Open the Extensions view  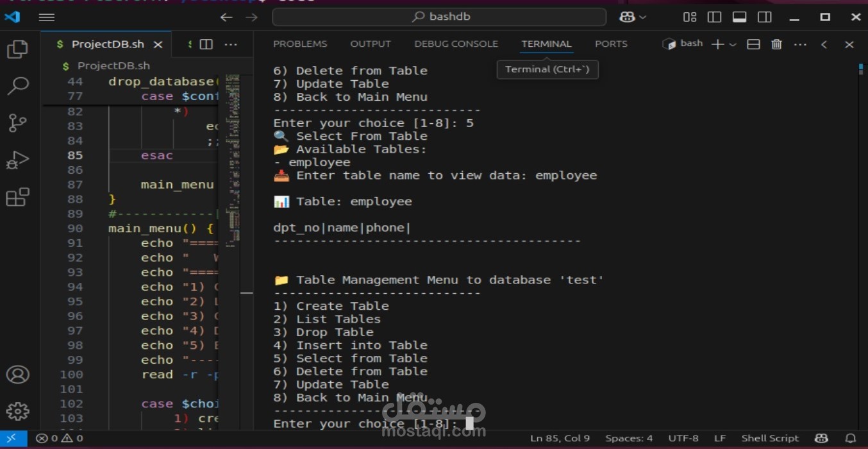pyautogui.click(x=17, y=196)
